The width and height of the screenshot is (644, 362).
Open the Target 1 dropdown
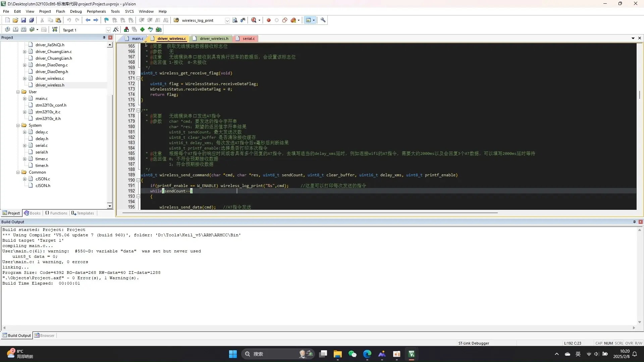108,30
